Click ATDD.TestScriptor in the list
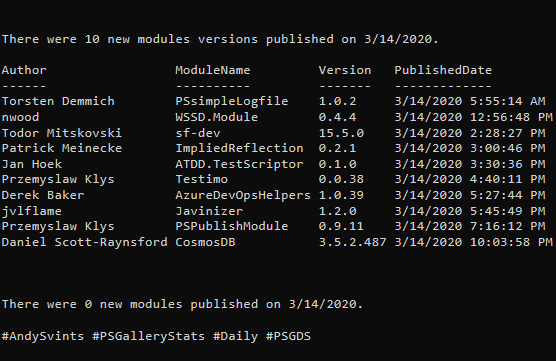The width and height of the screenshot is (556, 361). [239, 164]
